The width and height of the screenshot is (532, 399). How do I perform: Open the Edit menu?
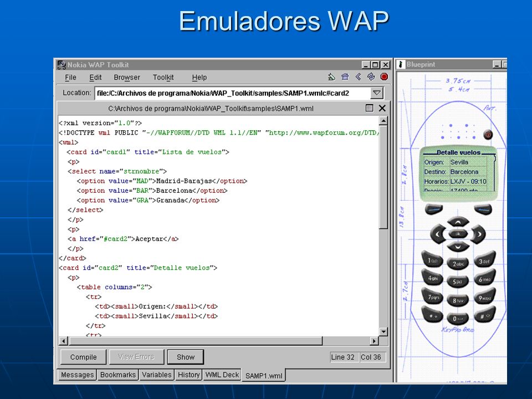95,78
